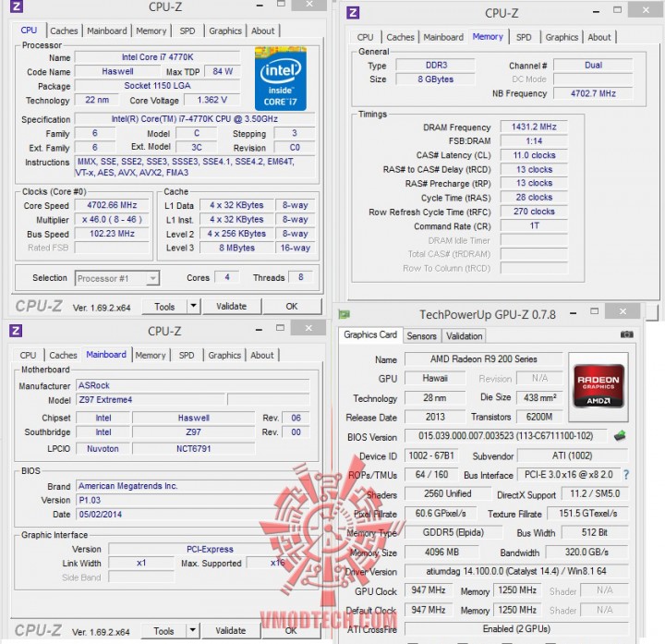Click the Radeon Graphics AMD logo
Viewport: 665px width, 644px height.
pos(598,386)
